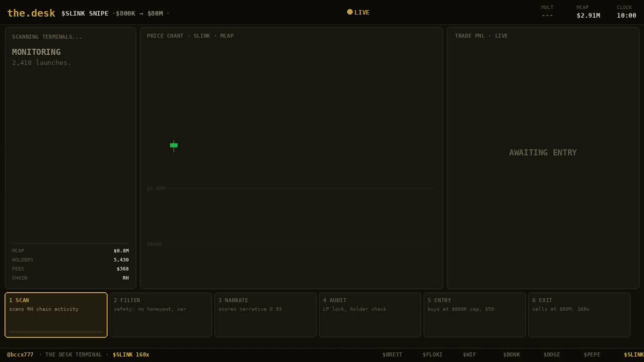The image size is (644, 362).
Task: Click the AWAITING ENTRY message
Action: (x=543, y=153)
